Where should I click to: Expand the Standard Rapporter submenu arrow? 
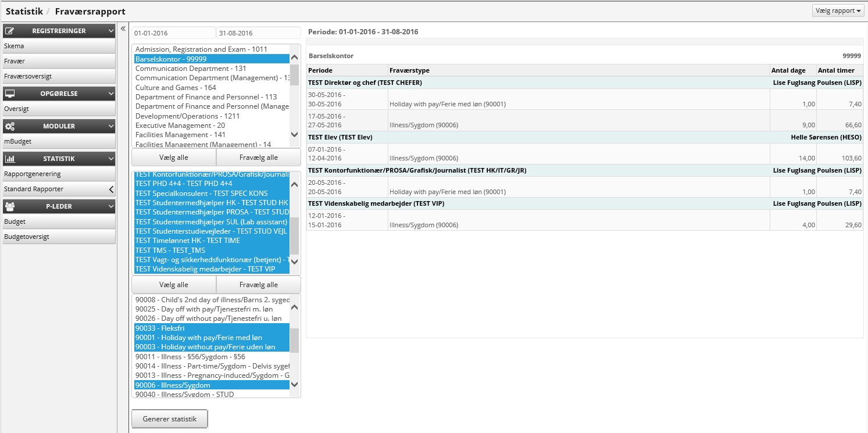click(111, 189)
